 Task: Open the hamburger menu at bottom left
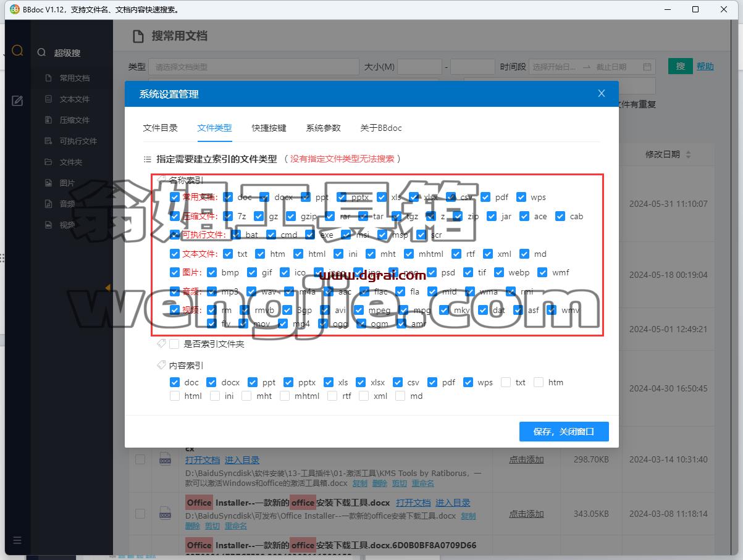(x=17, y=540)
